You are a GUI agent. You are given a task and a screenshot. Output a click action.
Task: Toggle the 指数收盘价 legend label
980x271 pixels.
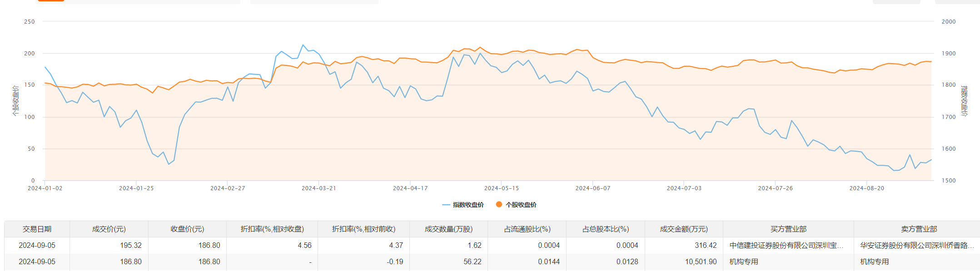pos(468,205)
